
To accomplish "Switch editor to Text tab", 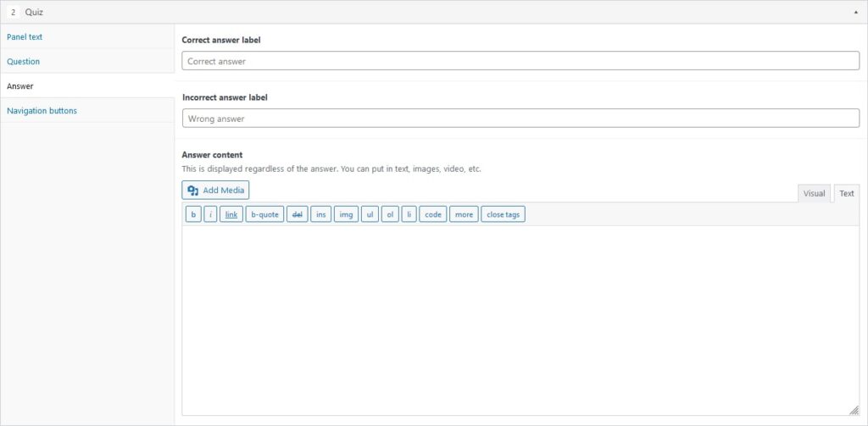I will point(847,193).
